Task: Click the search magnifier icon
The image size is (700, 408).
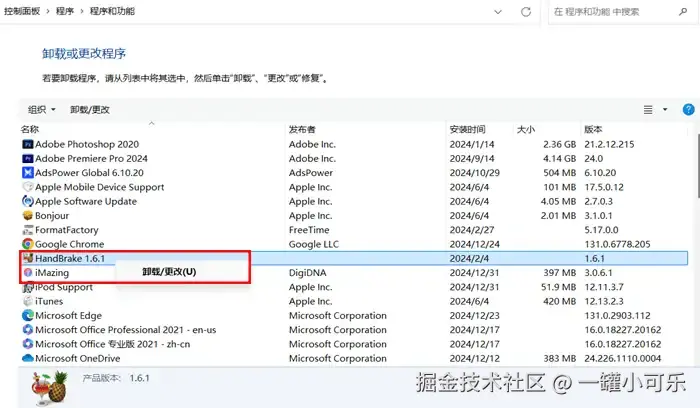Action: [683, 12]
